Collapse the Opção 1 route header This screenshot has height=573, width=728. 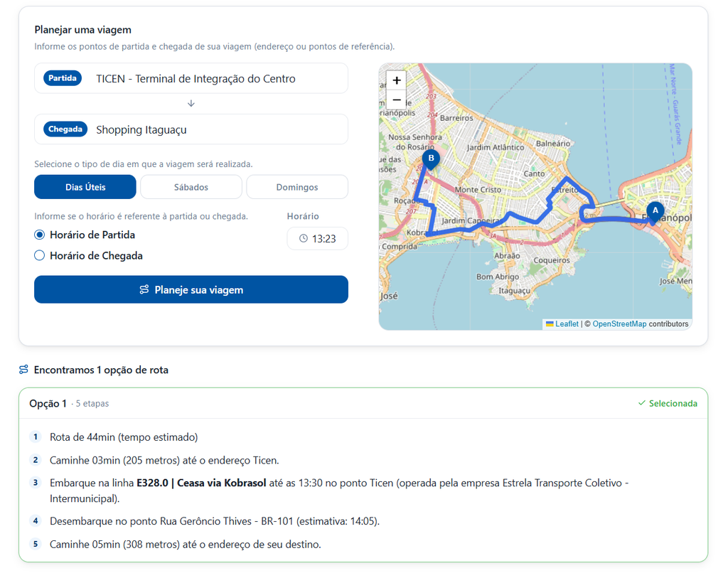(x=363, y=404)
